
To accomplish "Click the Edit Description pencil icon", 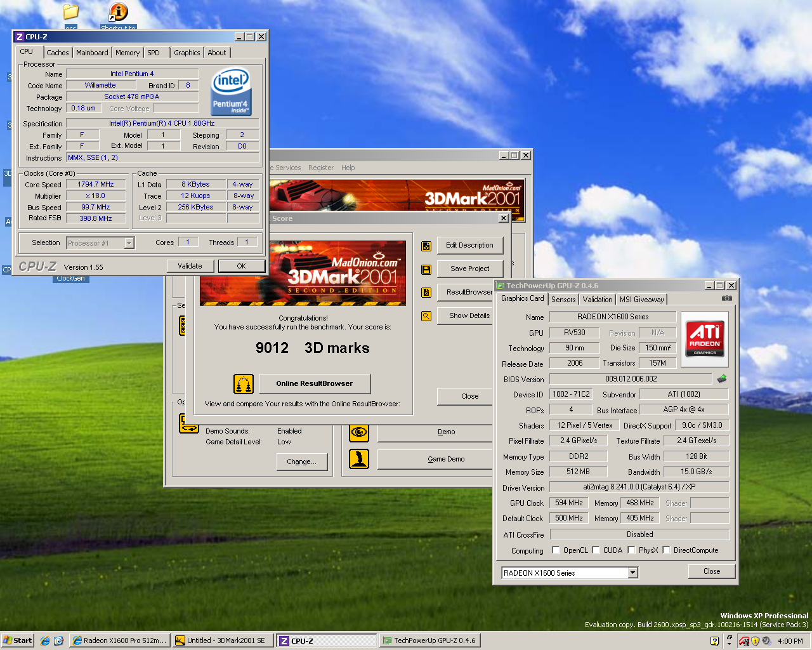I will 426,246.
